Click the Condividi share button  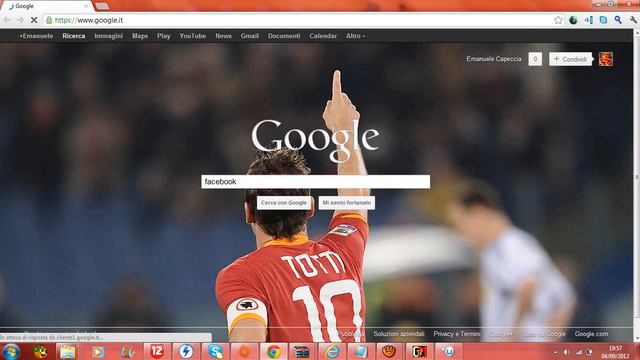(570, 59)
